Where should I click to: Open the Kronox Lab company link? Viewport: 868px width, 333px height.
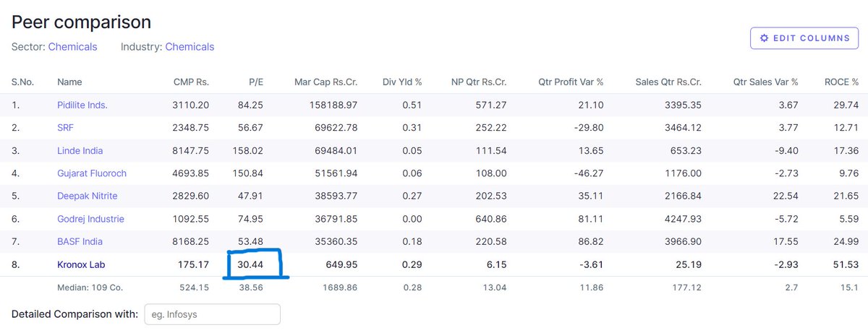pyautogui.click(x=82, y=265)
